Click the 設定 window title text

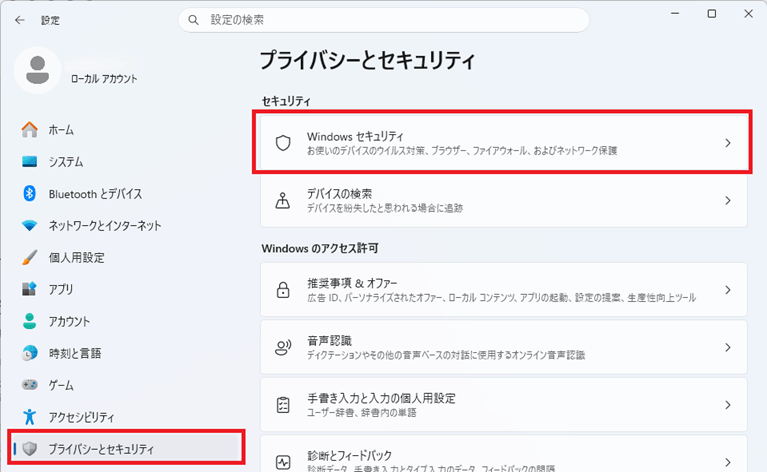(x=50, y=21)
